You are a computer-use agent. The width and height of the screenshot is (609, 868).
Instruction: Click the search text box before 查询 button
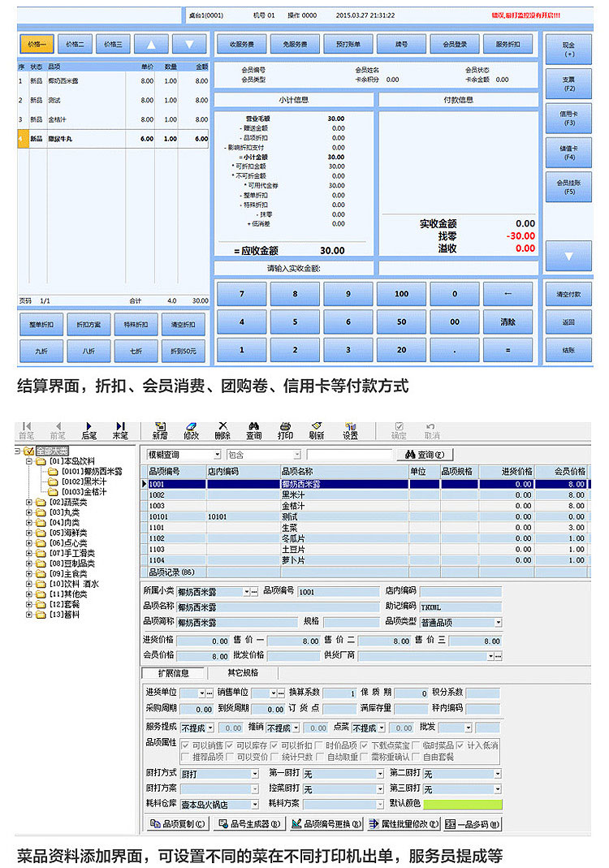pos(349,455)
